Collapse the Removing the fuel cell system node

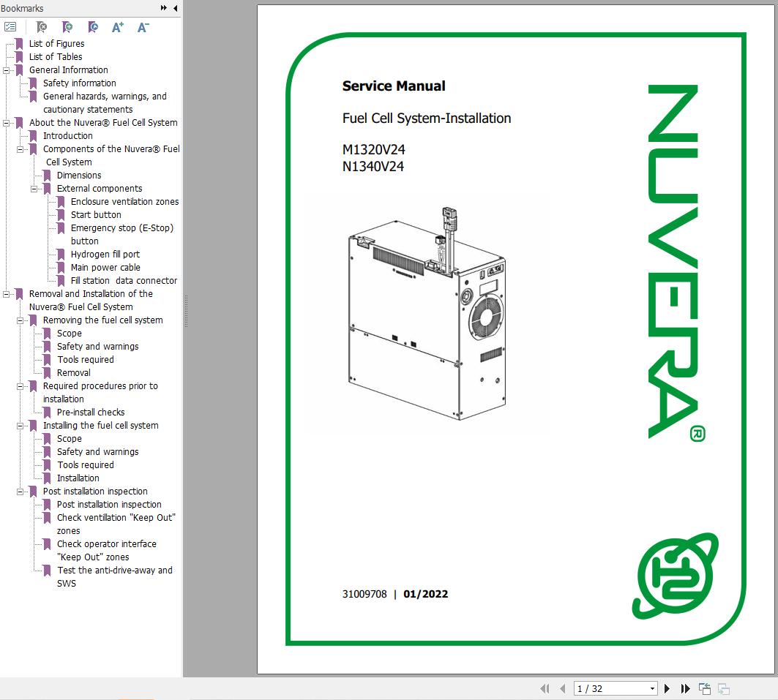(x=20, y=320)
